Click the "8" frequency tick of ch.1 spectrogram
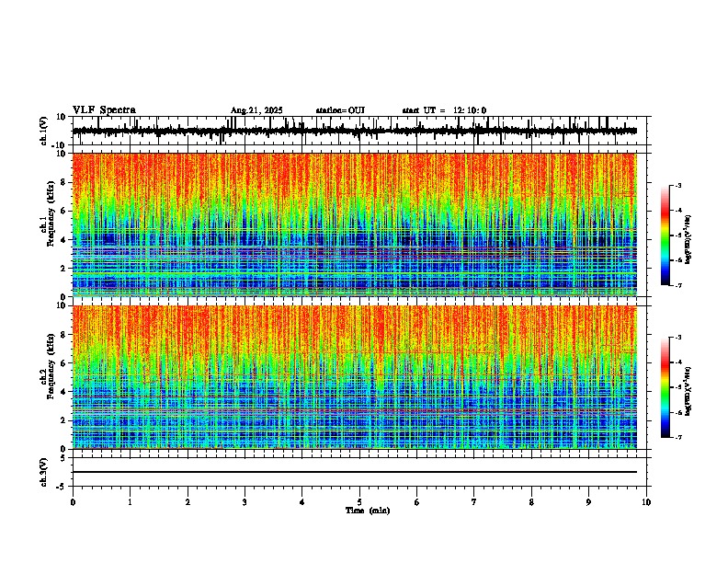Viewport: 728px width, 563px height. point(64,182)
